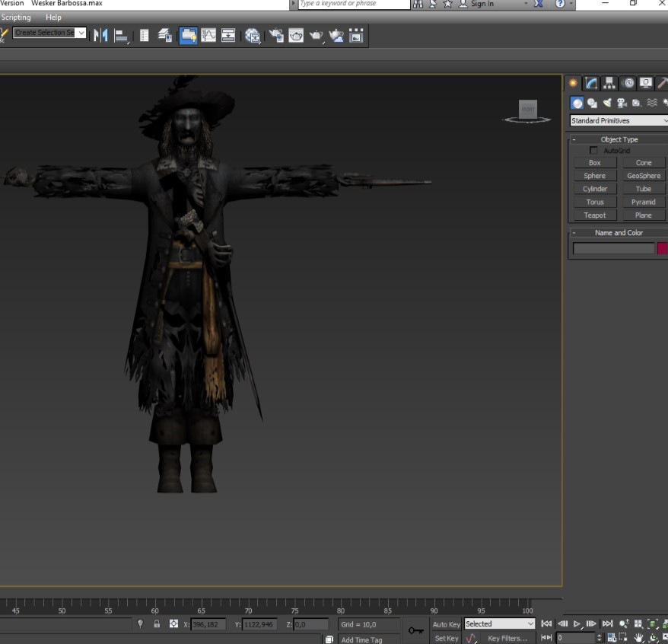
Task: Click Render Production teapot icon
Action: point(316,35)
